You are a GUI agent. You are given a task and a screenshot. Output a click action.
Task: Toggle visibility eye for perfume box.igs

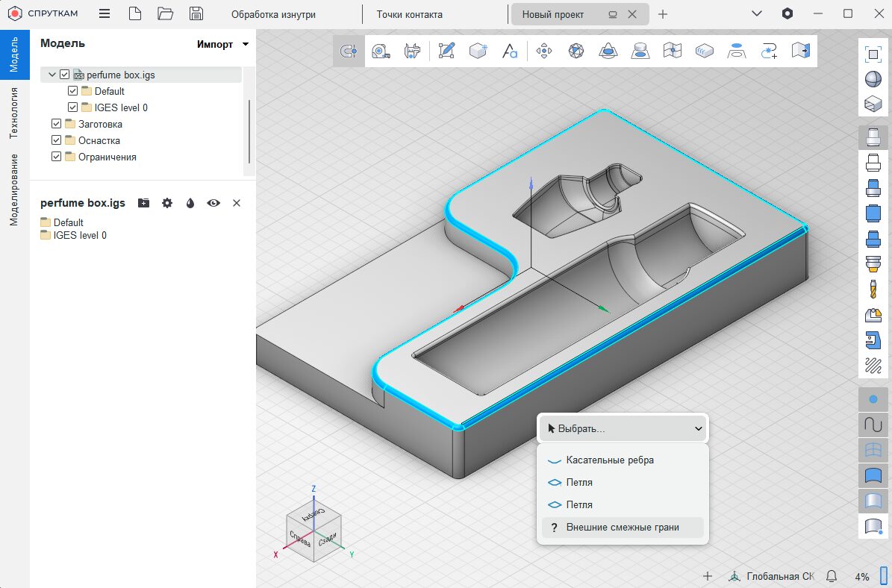pyautogui.click(x=213, y=203)
